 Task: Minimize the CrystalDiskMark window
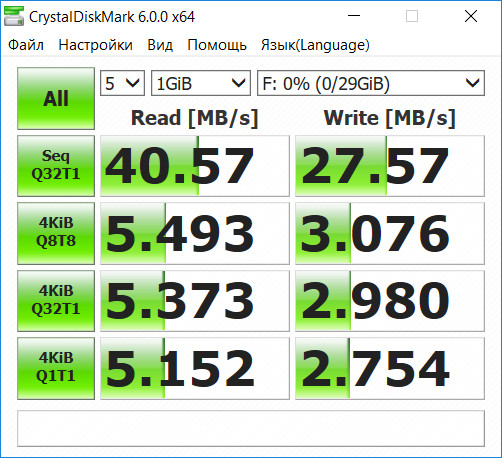pyautogui.click(x=354, y=16)
